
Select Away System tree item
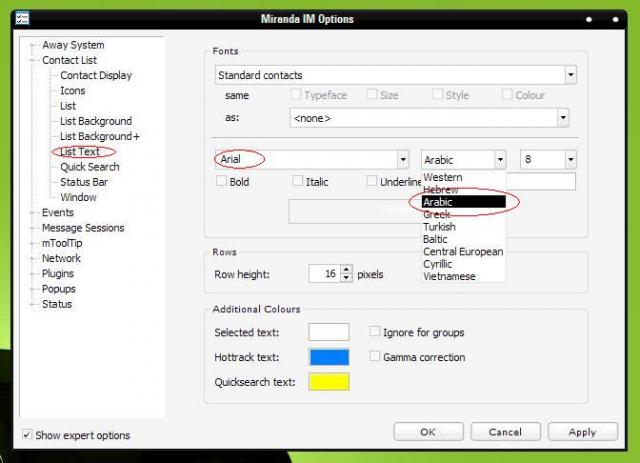coord(73,45)
